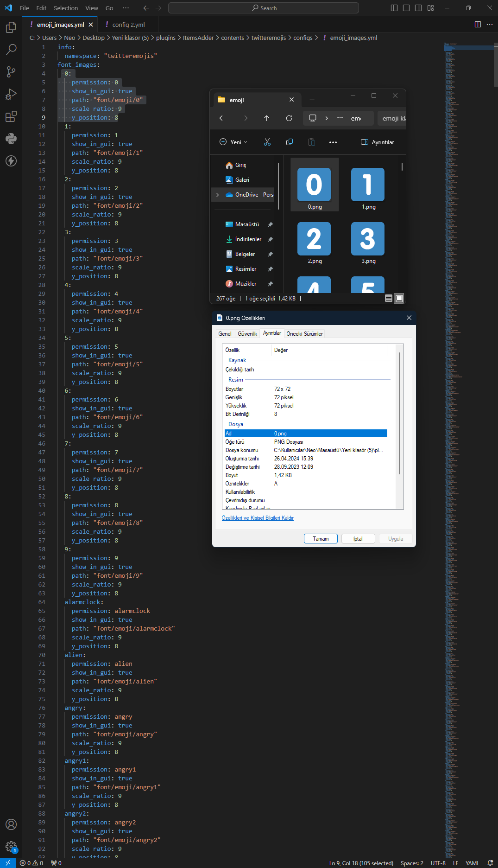498x868 pixels.
Task: Add a new tab in Explorer window
Action: coord(312,100)
